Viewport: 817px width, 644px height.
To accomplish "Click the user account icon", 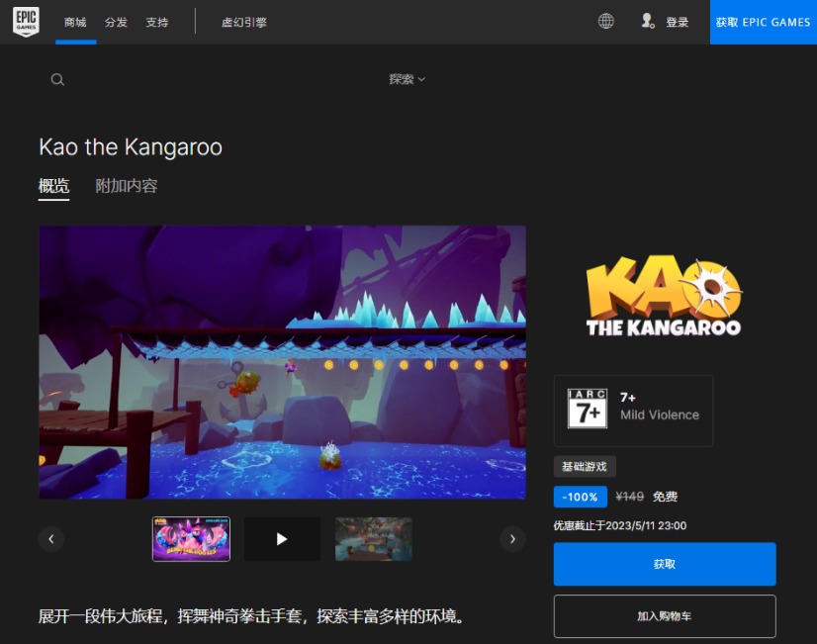I will (648, 22).
